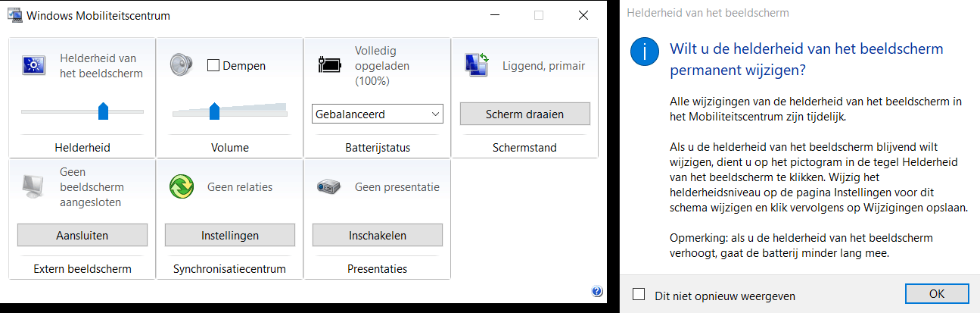Close the Windows Mobiliteitscentrum window
This screenshot has width=980, height=313.
(583, 15)
